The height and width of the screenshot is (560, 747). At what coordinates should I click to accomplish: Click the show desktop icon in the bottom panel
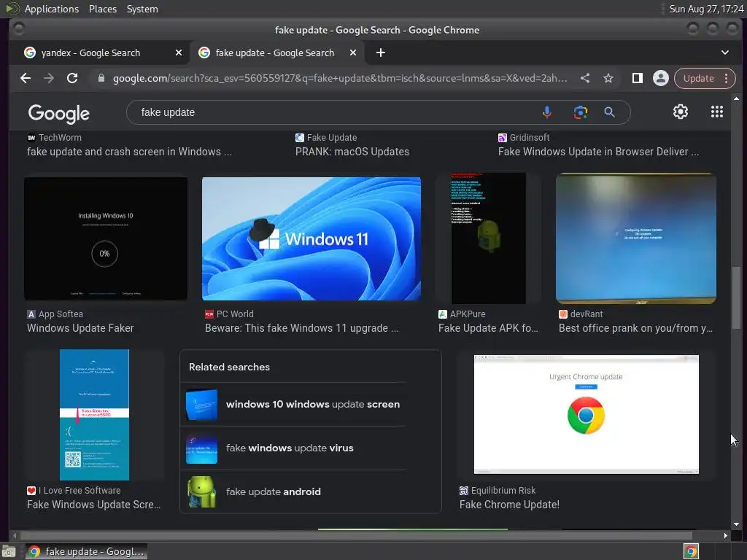tap(8, 551)
